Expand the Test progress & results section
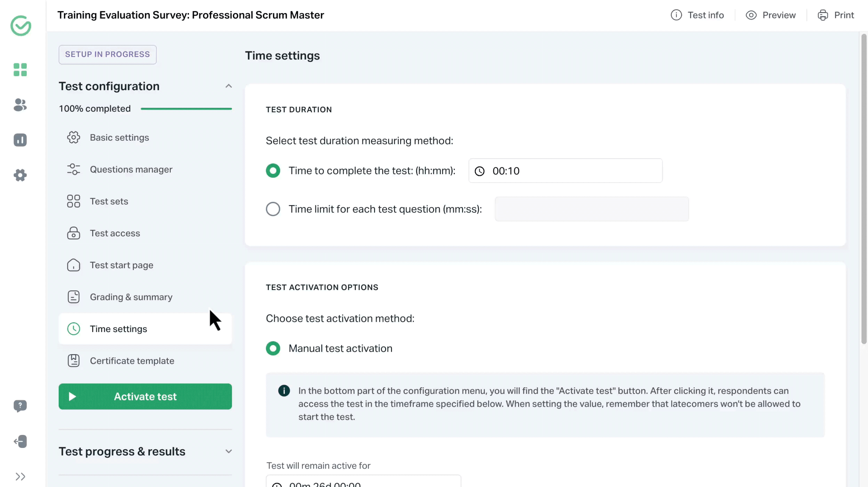Screen dimensions: 868x487 229,451
